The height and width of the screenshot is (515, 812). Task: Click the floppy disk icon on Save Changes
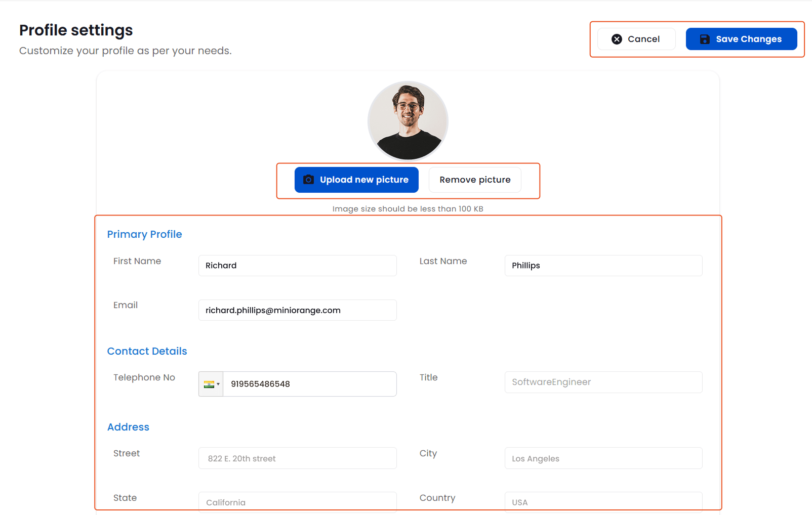coord(705,39)
